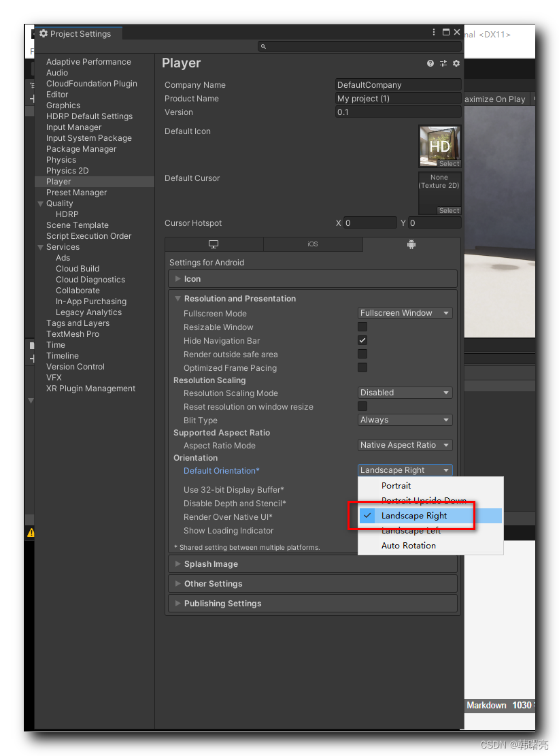Click the search magnifier in Project Settings

(263, 46)
